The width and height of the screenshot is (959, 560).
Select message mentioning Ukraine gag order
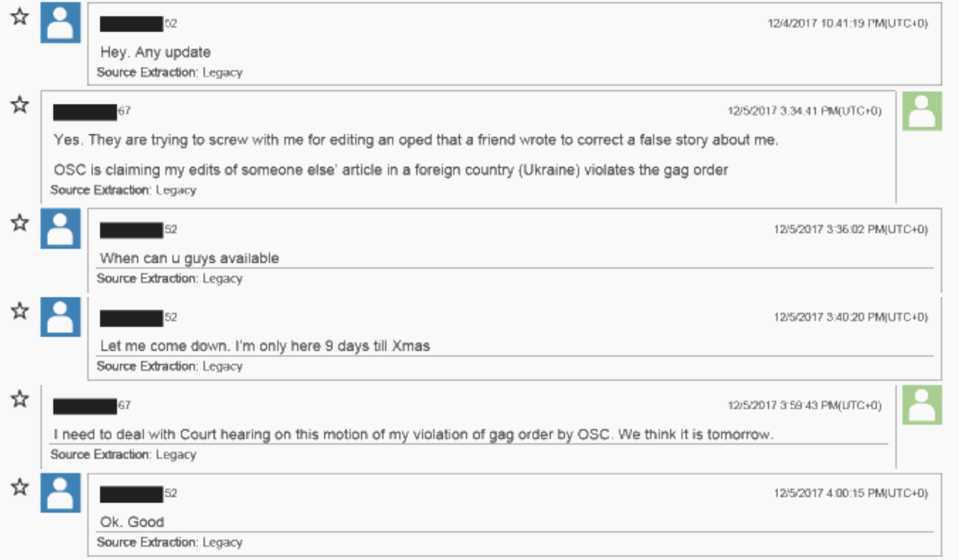click(391, 170)
